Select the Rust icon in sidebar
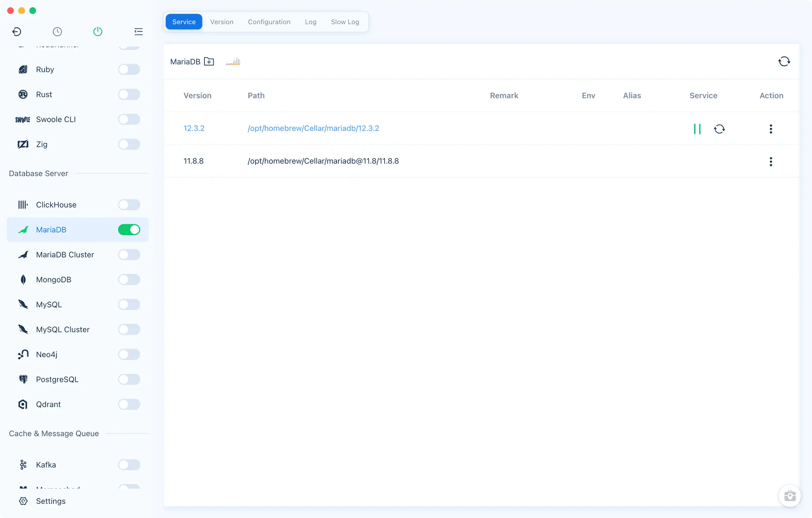The image size is (812, 518). pos(23,94)
